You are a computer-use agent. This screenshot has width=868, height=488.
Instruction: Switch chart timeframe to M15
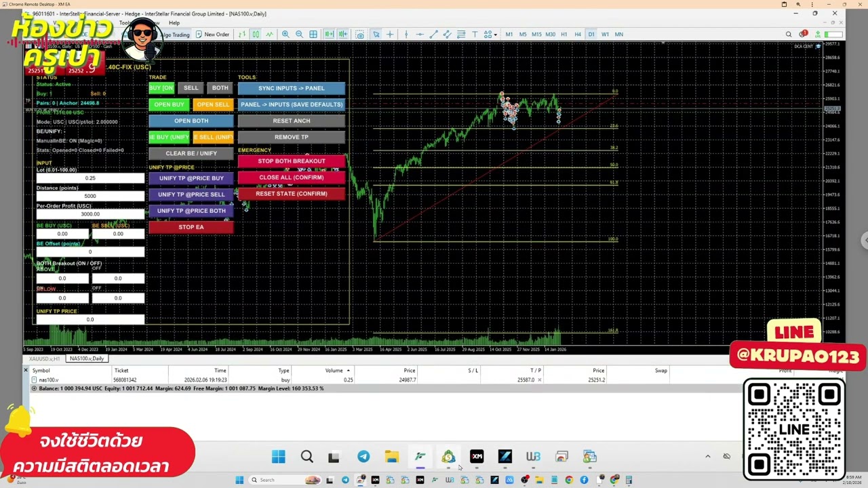(x=536, y=35)
